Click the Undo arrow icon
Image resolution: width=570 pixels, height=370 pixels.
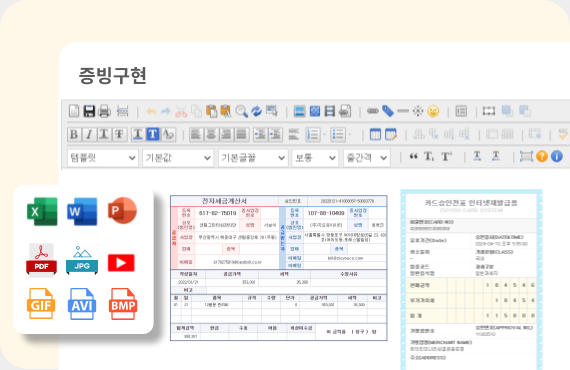point(151,111)
